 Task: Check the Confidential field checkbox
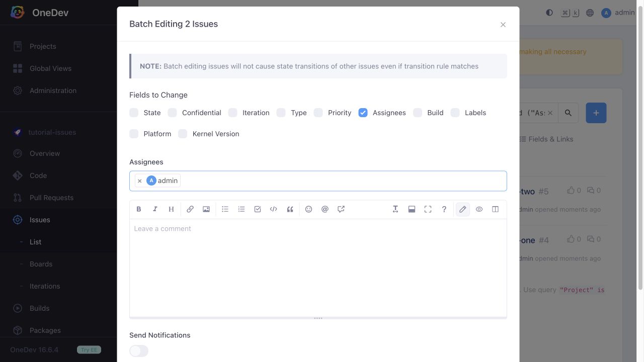[173, 113]
